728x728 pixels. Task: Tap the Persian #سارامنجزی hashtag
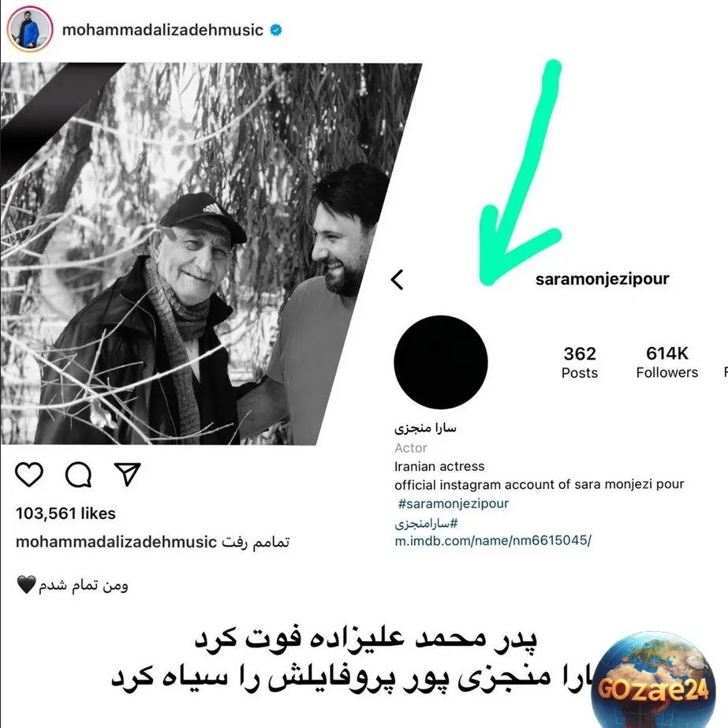(x=426, y=523)
